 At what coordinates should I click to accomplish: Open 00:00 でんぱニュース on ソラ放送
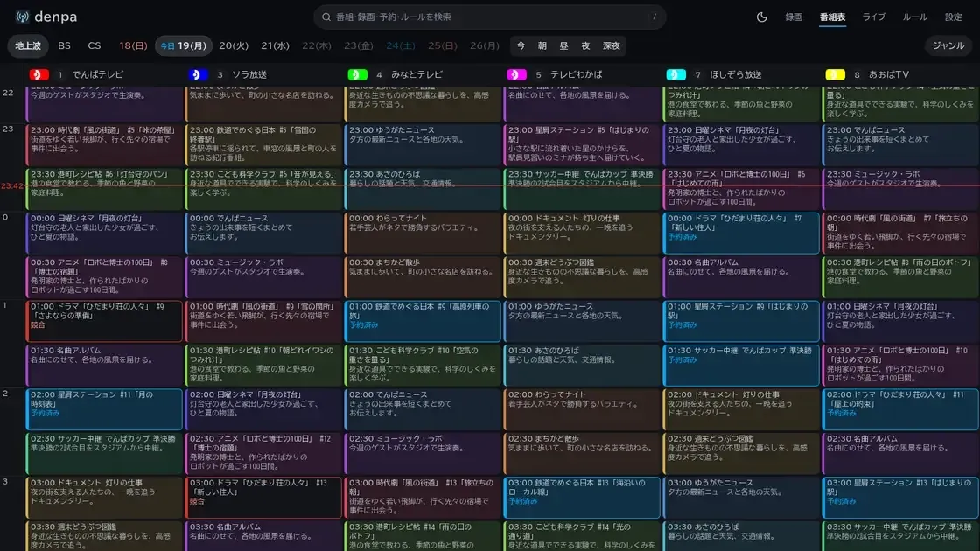point(263,233)
